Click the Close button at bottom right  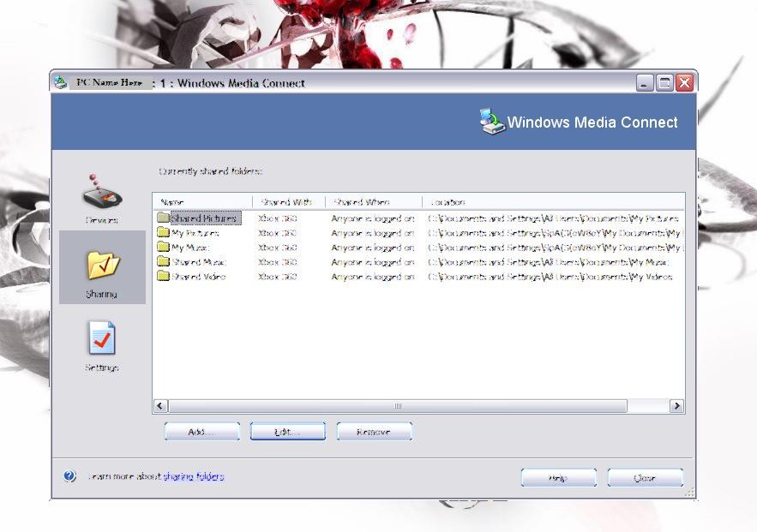pyautogui.click(x=645, y=477)
